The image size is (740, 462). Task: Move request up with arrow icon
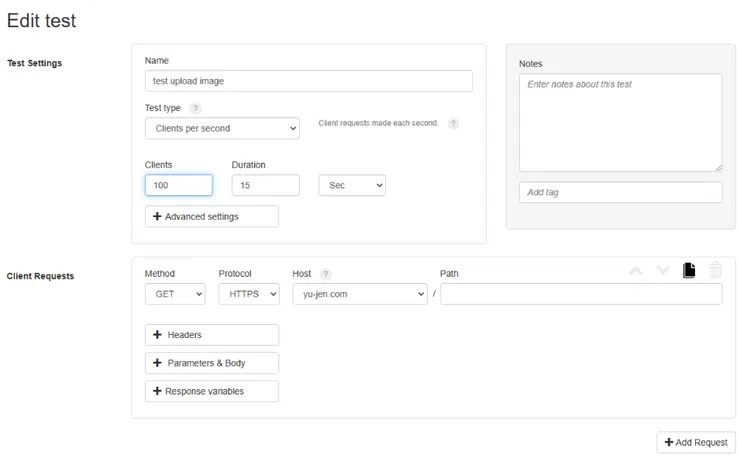click(635, 270)
